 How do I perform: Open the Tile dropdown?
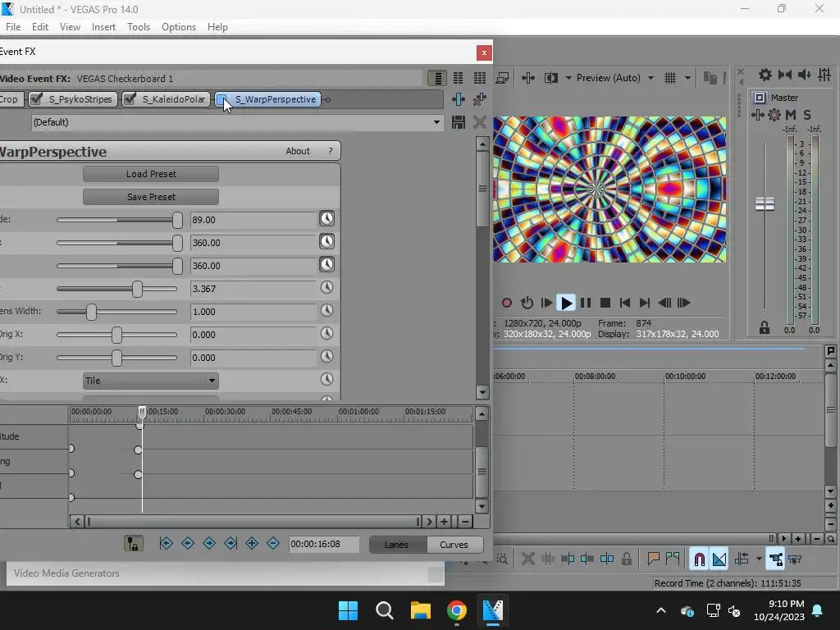click(151, 381)
